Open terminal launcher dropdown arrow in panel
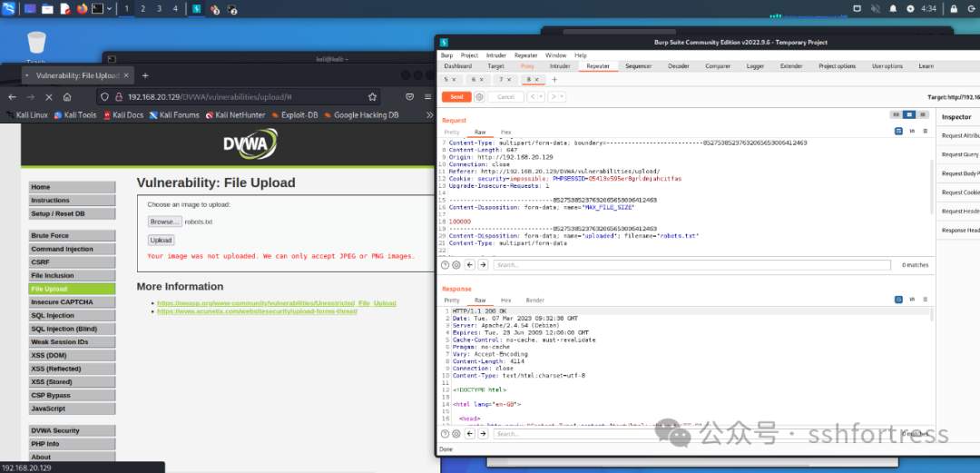 (x=110, y=9)
